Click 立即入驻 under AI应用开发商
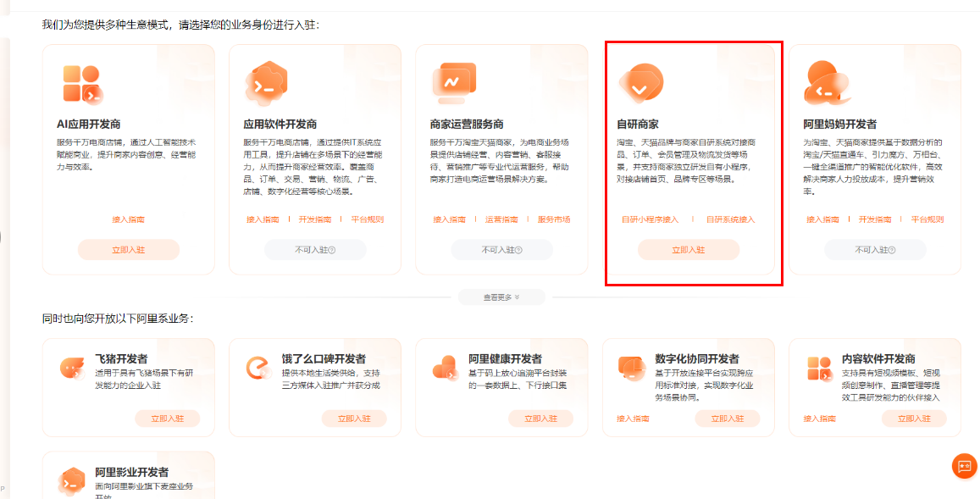The height and width of the screenshot is (499, 980). click(129, 249)
